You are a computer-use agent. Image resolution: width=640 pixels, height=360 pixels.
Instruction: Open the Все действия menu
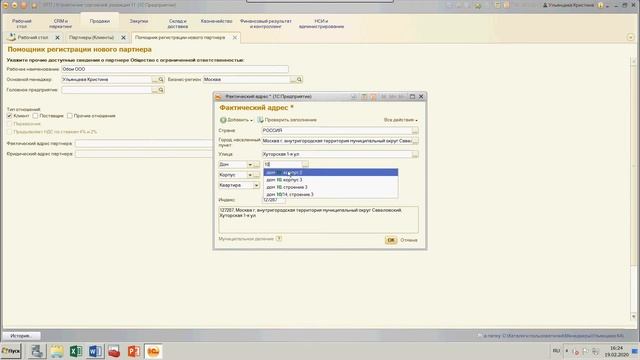tap(400, 120)
